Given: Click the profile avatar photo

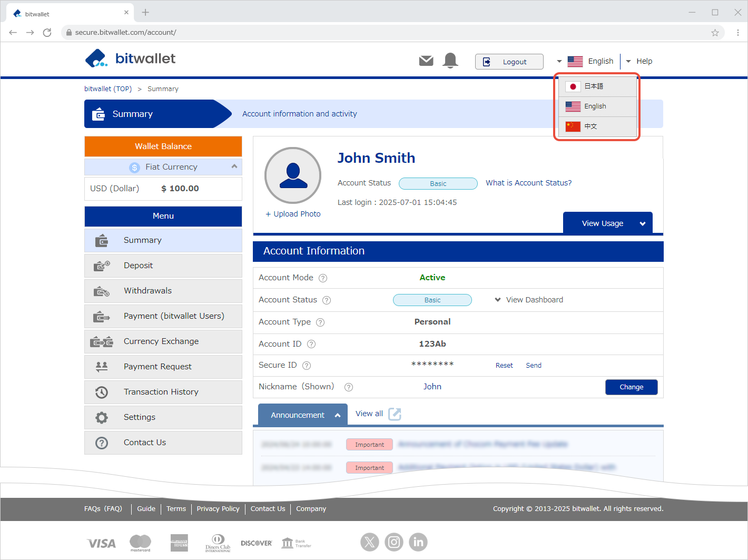Looking at the screenshot, I should point(293,175).
